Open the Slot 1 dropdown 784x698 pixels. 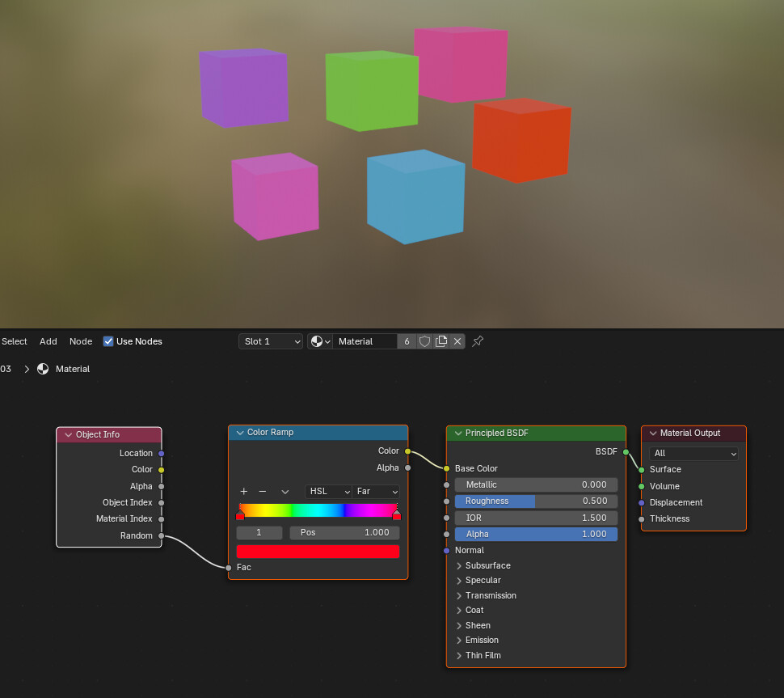(x=271, y=341)
